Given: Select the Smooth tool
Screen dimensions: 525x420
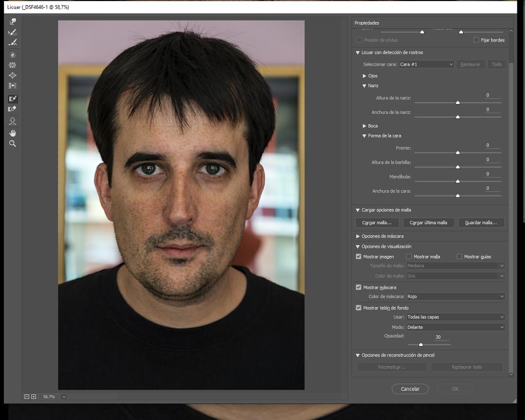Looking at the screenshot, I should tap(13, 42).
